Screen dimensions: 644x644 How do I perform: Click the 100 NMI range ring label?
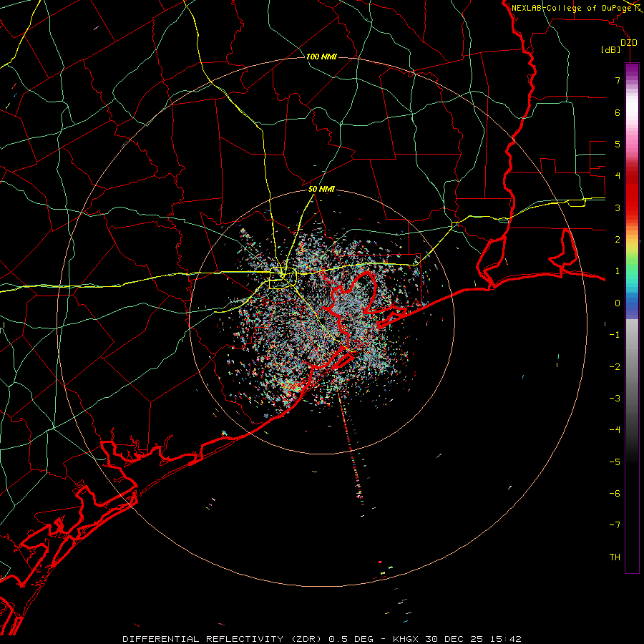pos(321,57)
